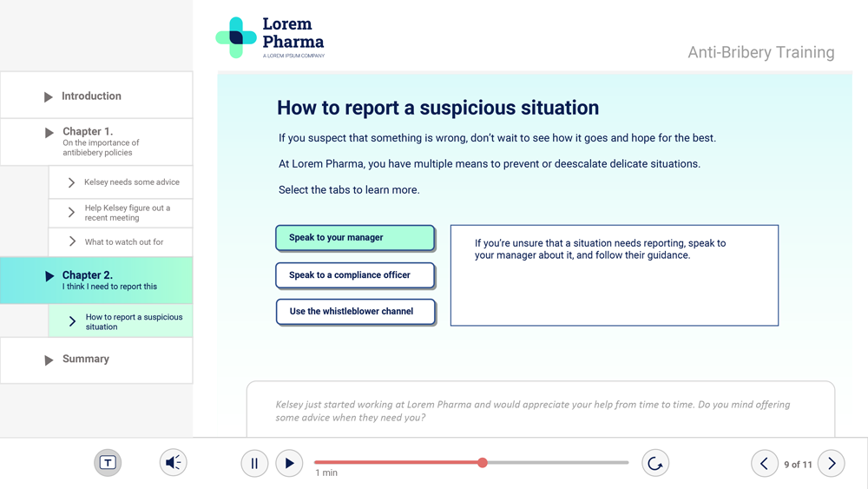Select 'How to report a suspicious situation'
This screenshot has height=489, width=868.
[x=134, y=321]
